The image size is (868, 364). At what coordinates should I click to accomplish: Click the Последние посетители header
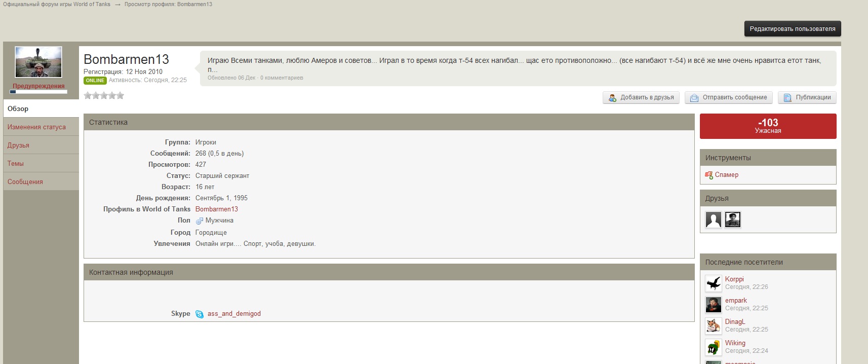pyautogui.click(x=768, y=262)
